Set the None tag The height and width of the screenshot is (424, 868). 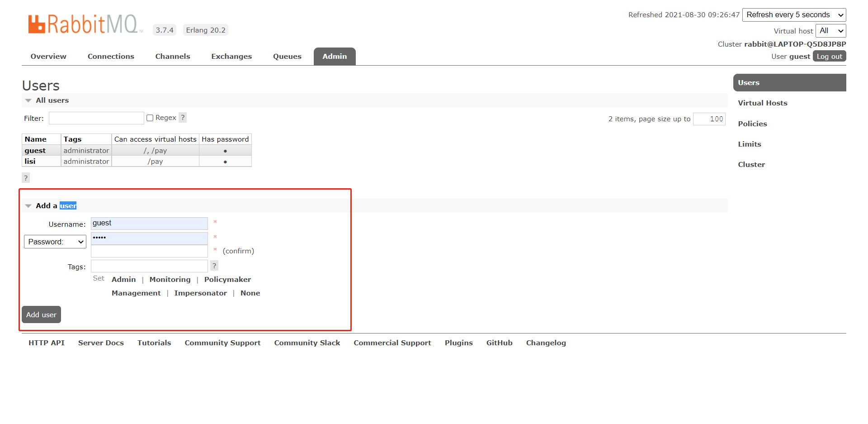[x=250, y=293]
